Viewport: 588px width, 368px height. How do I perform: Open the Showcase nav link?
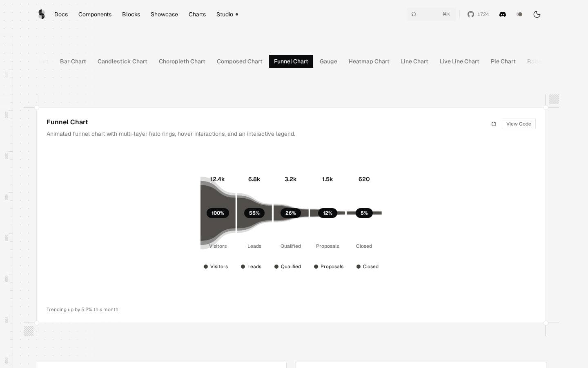coord(164,14)
